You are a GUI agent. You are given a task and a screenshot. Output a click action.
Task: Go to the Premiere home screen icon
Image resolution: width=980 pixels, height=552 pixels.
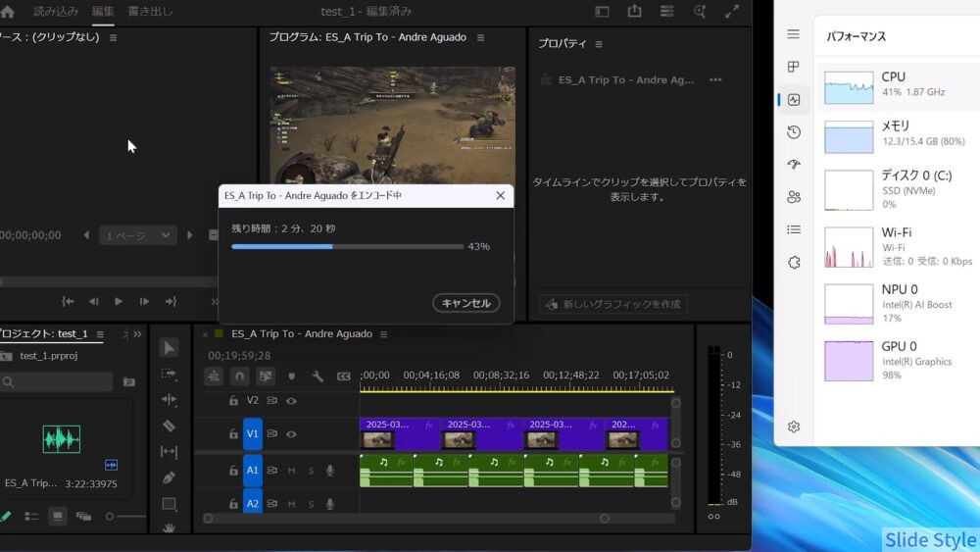point(8,11)
